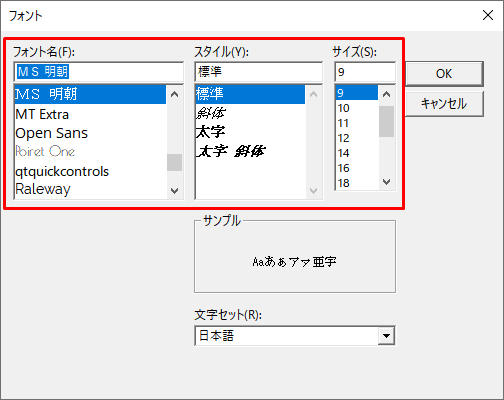Select the 斜体 italic style
Screen dimensions: 504x400
point(250,113)
